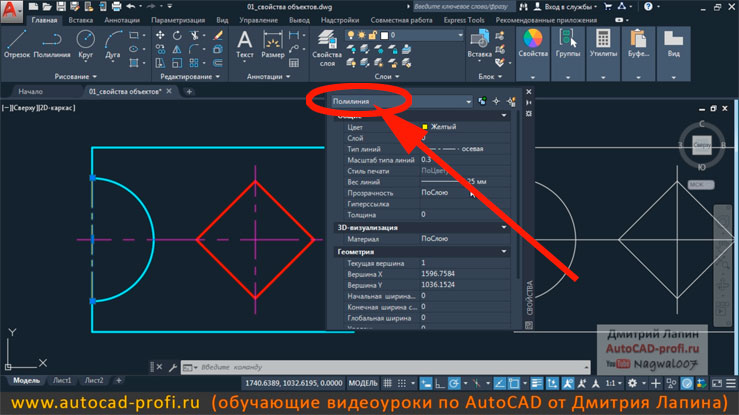The height and width of the screenshot is (415, 739).
Task: Click the Toggle PICKADD icon in properties palette
Action: coord(482,101)
